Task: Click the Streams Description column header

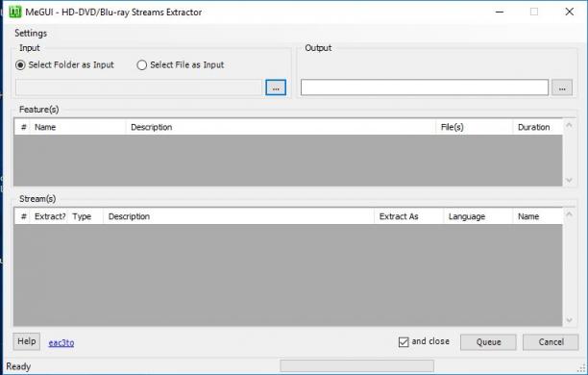Action: [x=238, y=216]
